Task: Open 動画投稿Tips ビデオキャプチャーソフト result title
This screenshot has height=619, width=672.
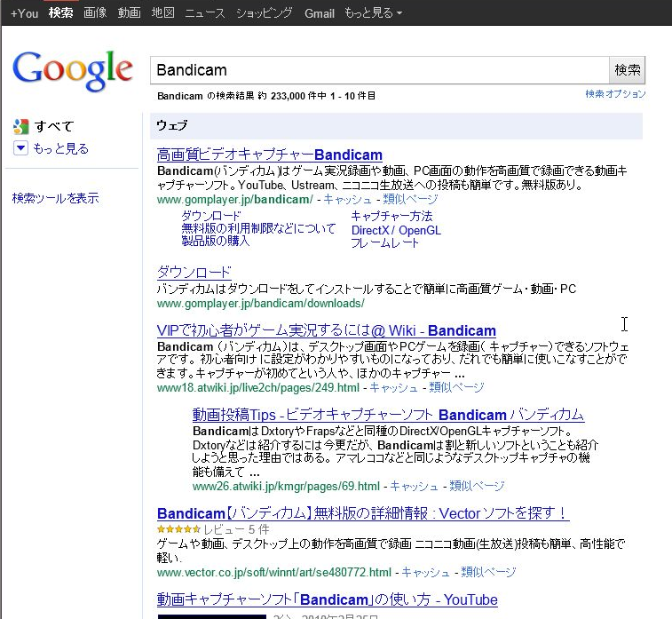Action: 388,415
